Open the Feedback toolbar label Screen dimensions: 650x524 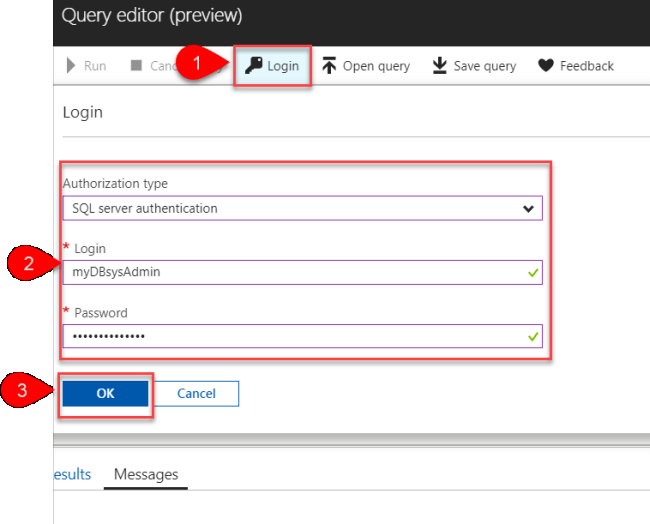pyautogui.click(x=587, y=66)
